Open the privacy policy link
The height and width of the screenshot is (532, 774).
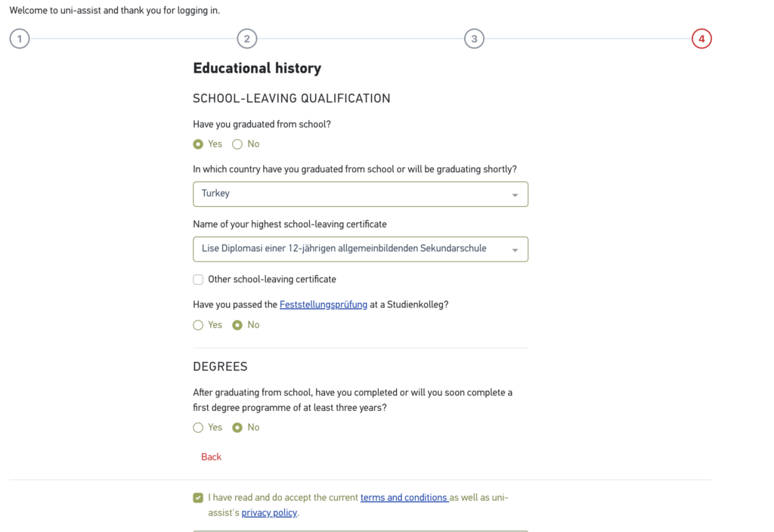pos(269,513)
